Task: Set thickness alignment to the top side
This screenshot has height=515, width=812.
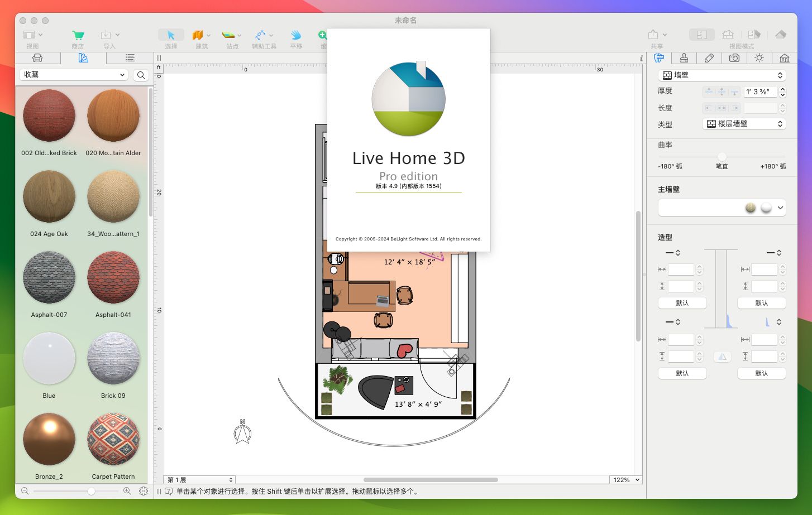Action: 709,92
